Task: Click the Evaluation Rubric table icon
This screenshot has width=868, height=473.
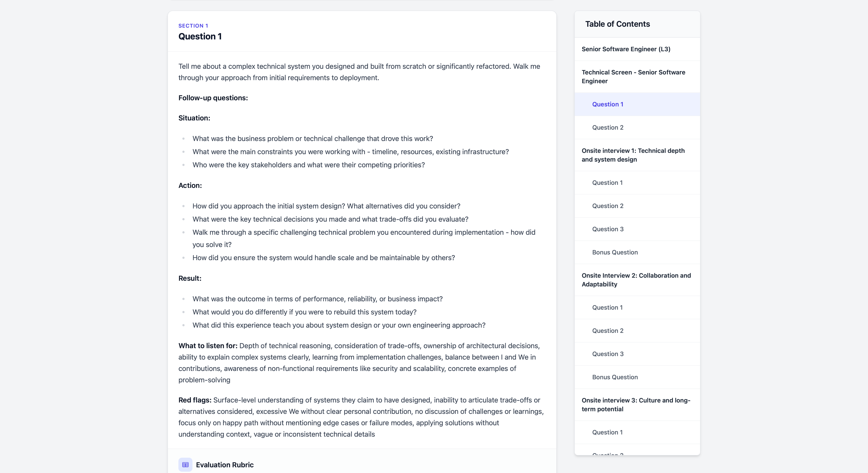Action: [x=185, y=465]
